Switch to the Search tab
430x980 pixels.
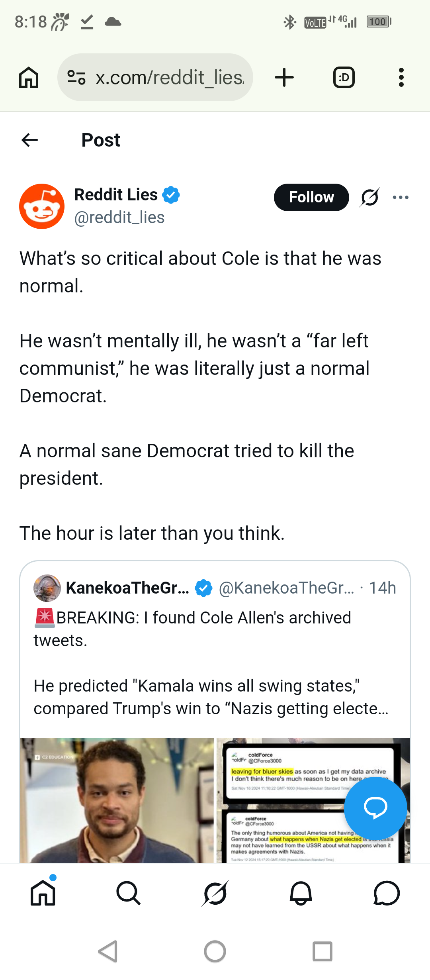coord(129,893)
